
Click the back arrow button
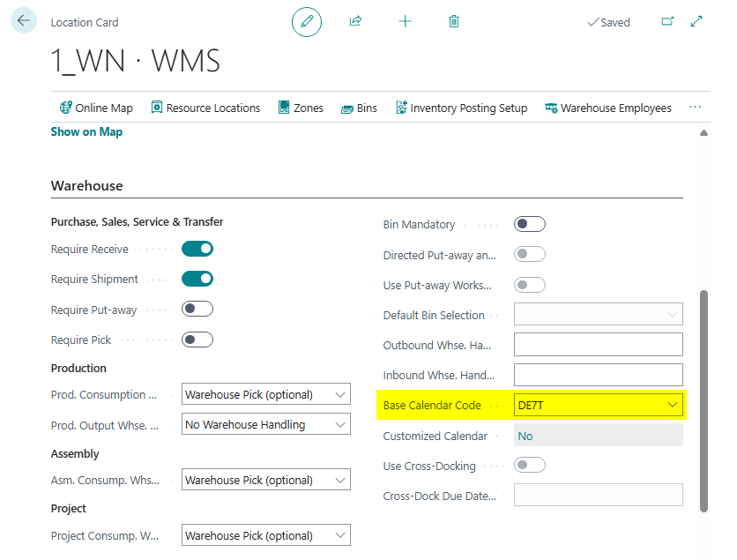[23, 20]
